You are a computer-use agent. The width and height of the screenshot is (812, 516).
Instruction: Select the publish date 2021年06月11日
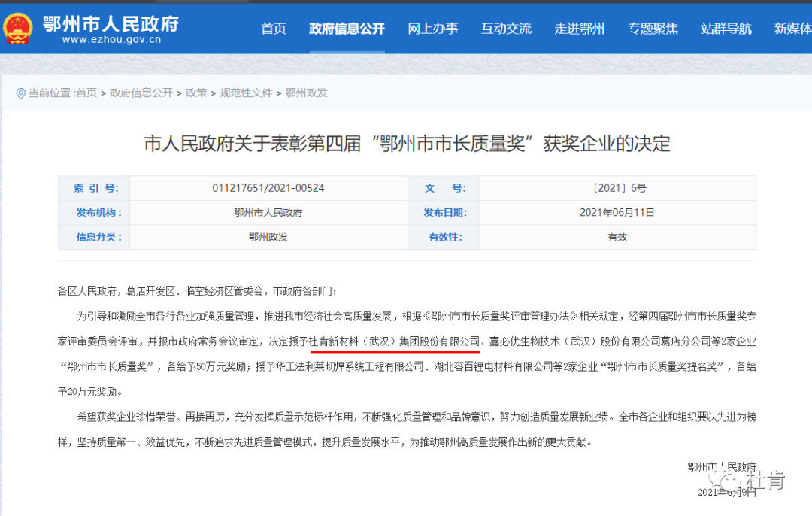pos(617,212)
